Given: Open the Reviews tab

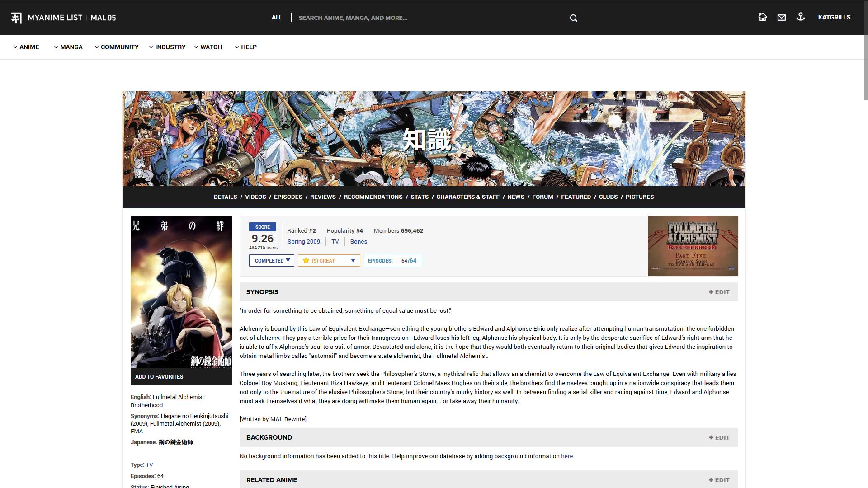Looking at the screenshot, I should [322, 197].
